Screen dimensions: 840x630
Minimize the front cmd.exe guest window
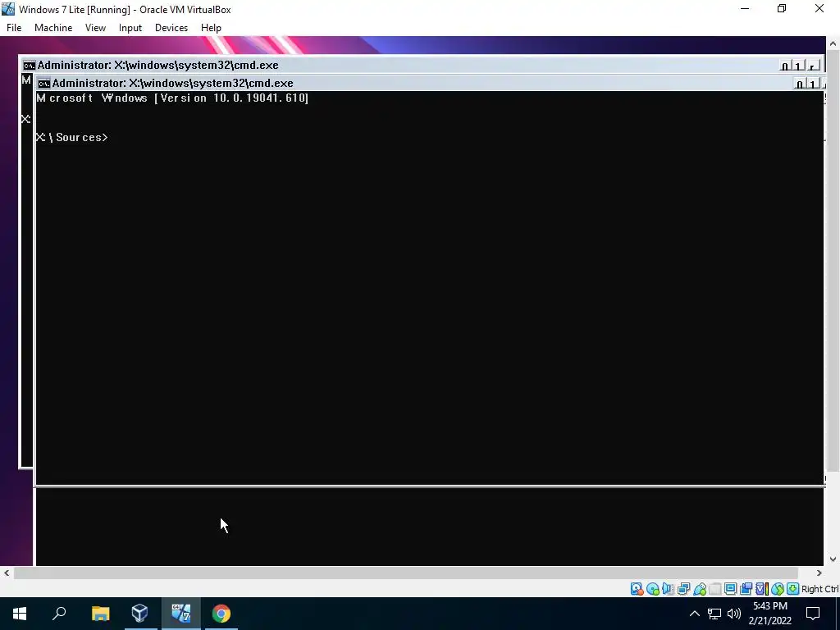(800, 83)
